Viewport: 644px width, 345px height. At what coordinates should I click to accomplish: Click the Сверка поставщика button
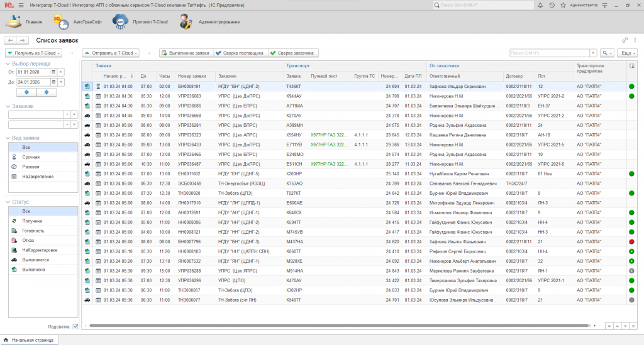click(240, 53)
